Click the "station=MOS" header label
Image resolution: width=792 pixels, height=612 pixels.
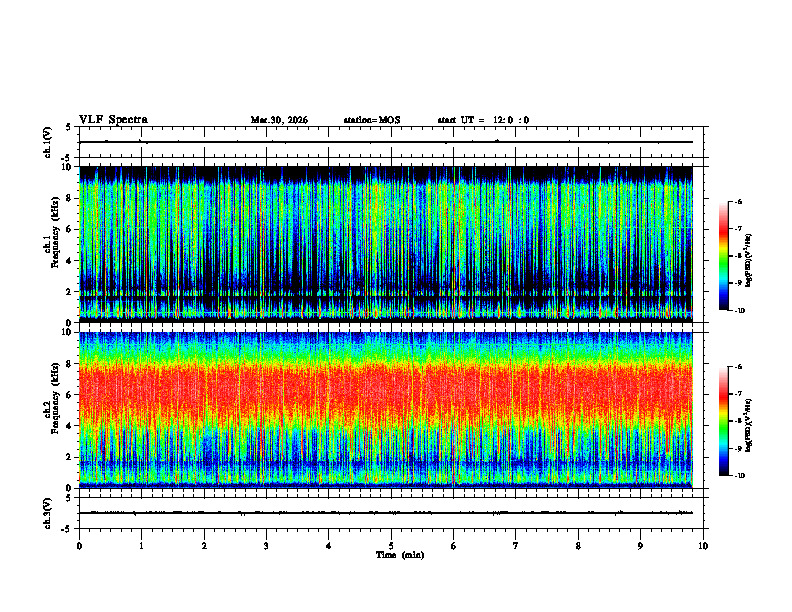(372, 120)
